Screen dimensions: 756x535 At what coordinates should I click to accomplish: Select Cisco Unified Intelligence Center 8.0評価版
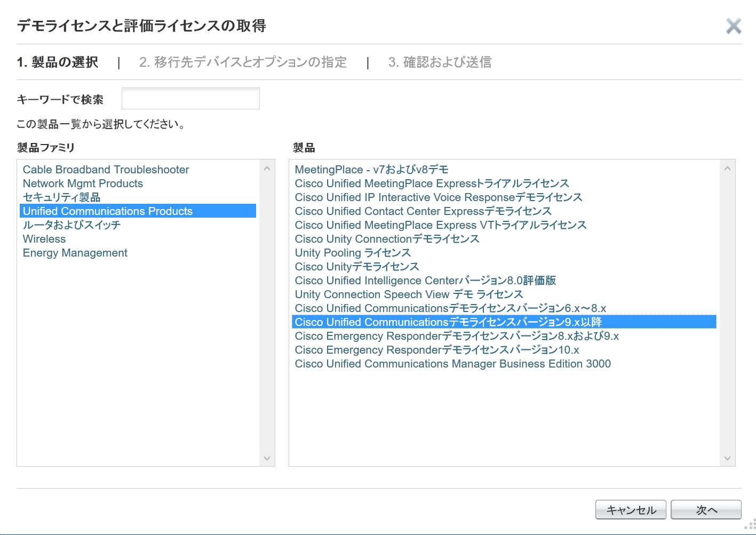[x=425, y=281]
